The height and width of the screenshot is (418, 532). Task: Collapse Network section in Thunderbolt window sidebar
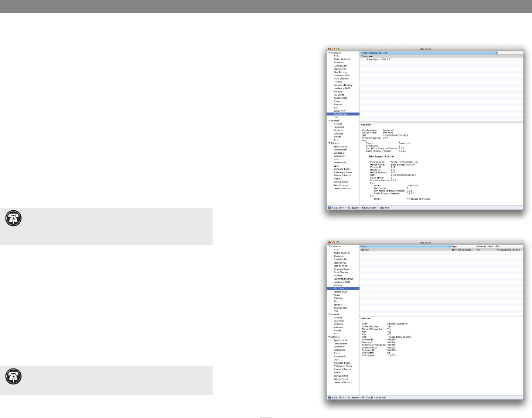click(329, 120)
